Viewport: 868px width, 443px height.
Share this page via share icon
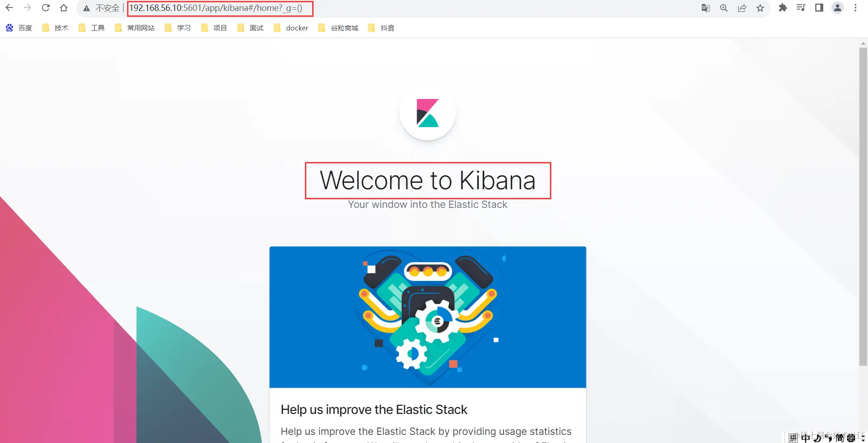(x=742, y=8)
